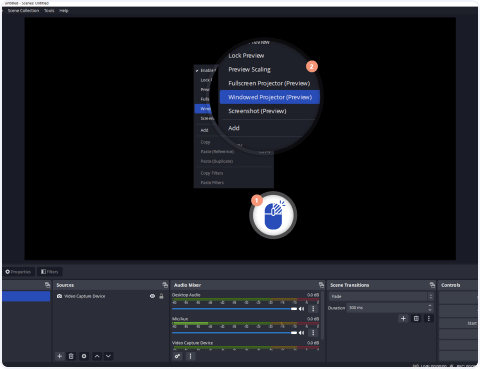Click the camera icon of Video Capture Device
This screenshot has height=369, width=480.
coord(59,296)
